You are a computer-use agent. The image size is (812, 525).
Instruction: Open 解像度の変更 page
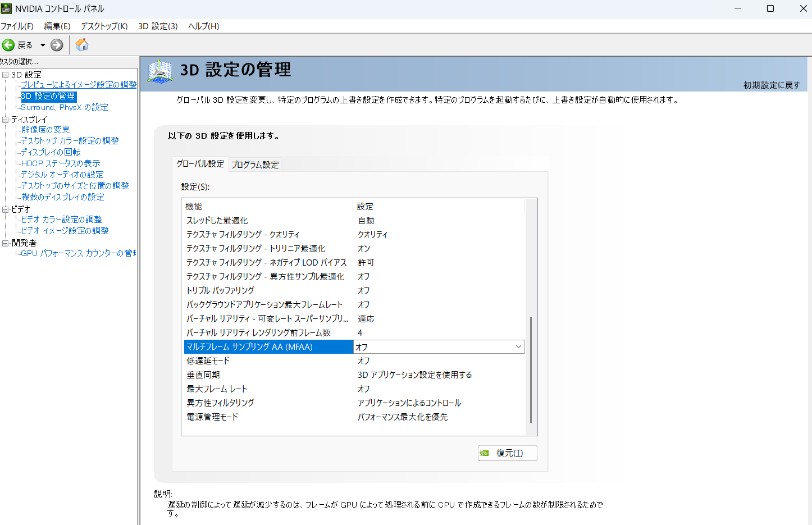[x=45, y=130]
